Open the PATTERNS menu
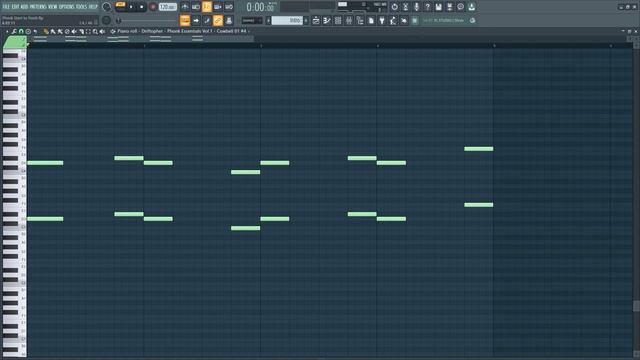The image size is (640, 360). (38, 7)
